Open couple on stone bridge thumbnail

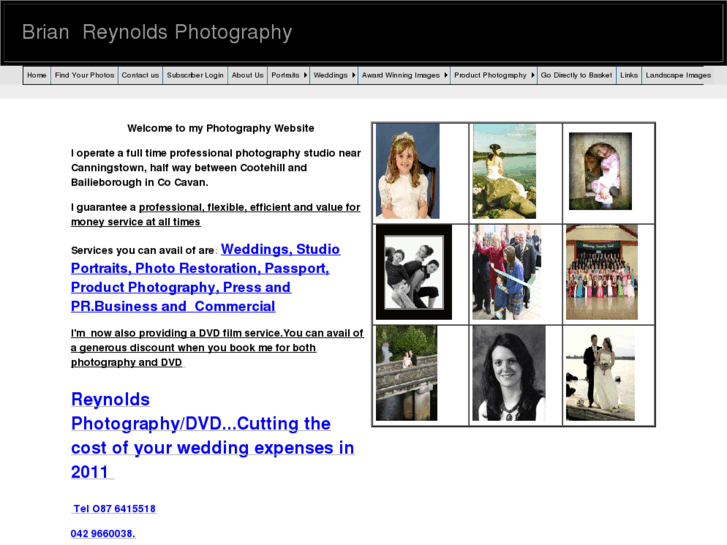click(407, 373)
